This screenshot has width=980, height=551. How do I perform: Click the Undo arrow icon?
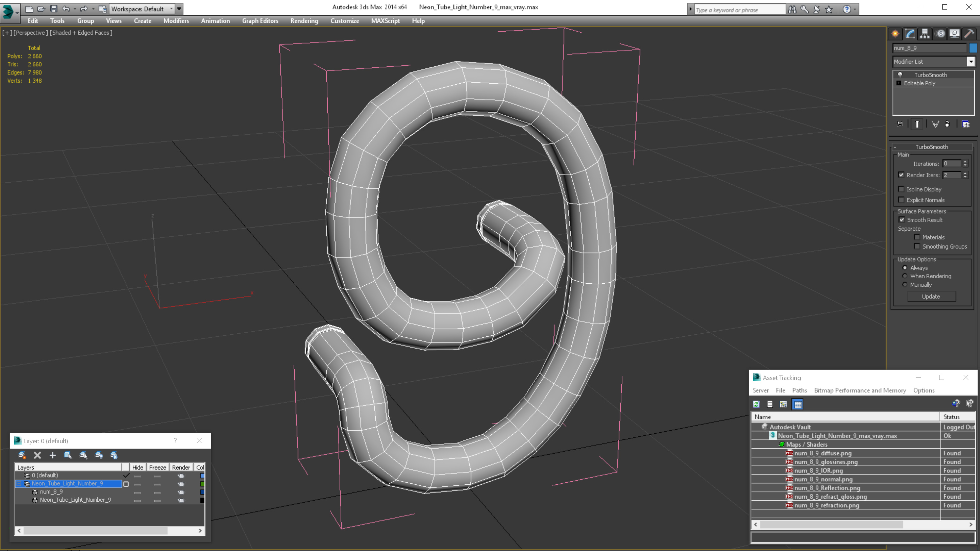(66, 9)
